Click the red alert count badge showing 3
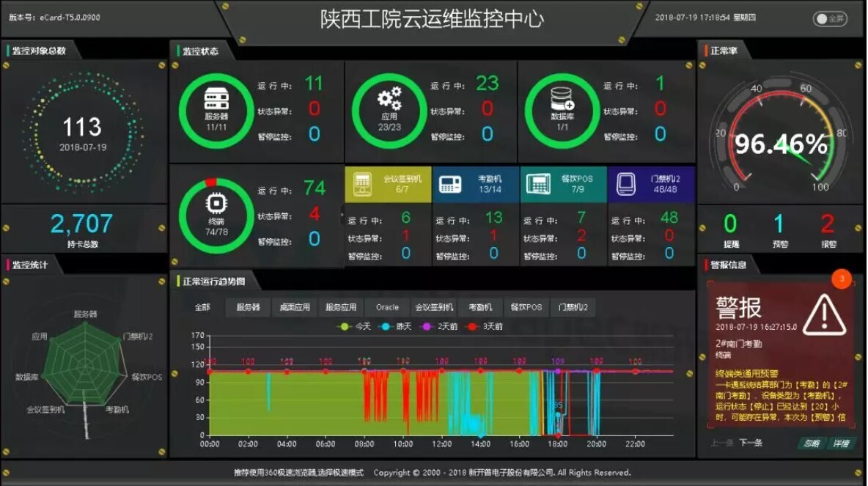This screenshot has width=868, height=486. pyautogui.click(x=843, y=279)
